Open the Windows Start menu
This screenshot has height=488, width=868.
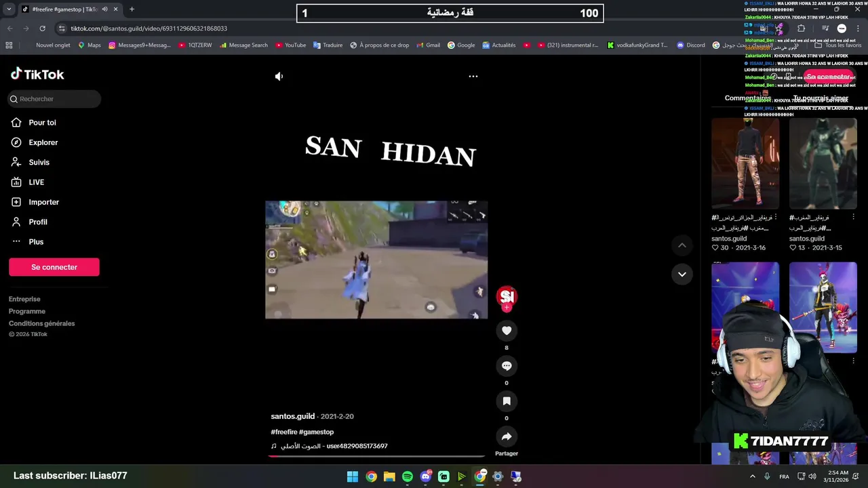pos(353,476)
